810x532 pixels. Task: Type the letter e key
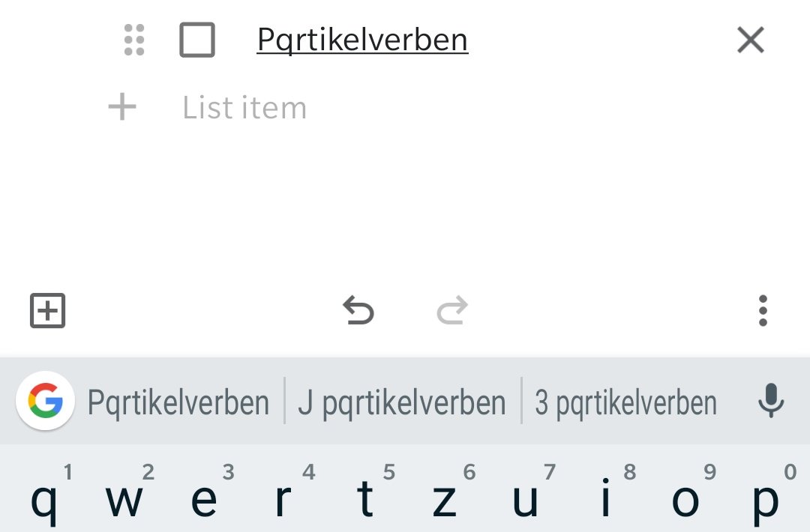pos(203,498)
